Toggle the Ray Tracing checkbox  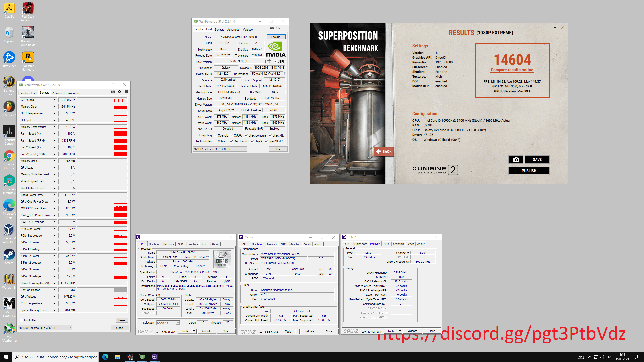(x=231, y=141)
